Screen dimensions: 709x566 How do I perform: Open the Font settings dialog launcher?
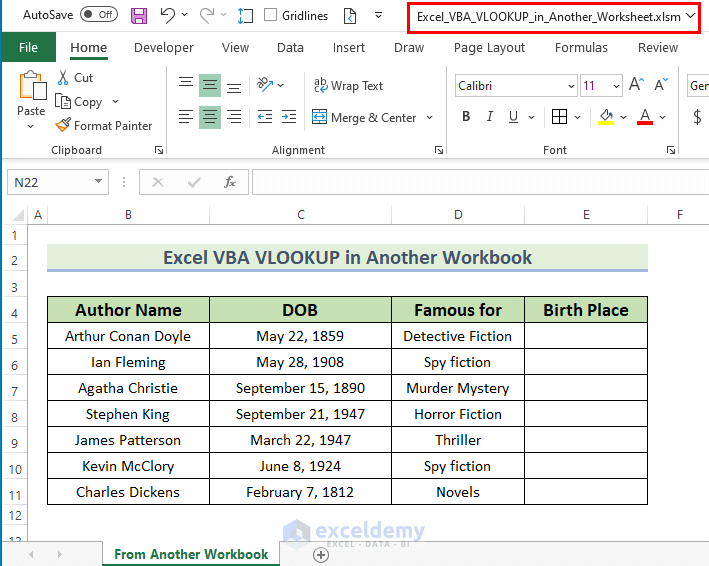(x=671, y=150)
